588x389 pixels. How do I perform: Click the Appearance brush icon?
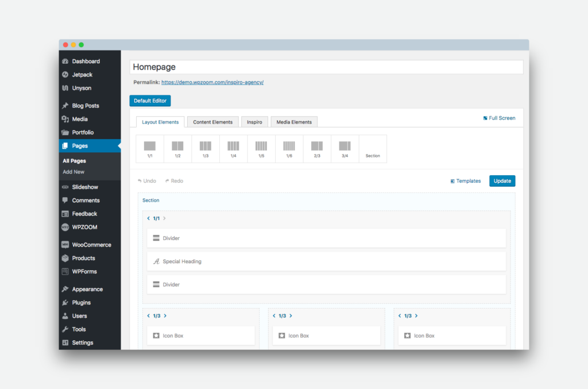point(65,289)
